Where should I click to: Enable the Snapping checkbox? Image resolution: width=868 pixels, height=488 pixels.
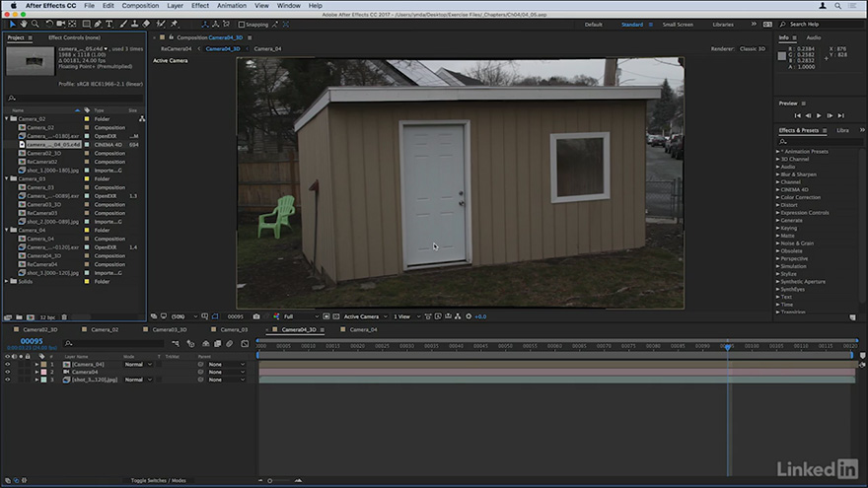pyautogui.click(x=242, y=25)
